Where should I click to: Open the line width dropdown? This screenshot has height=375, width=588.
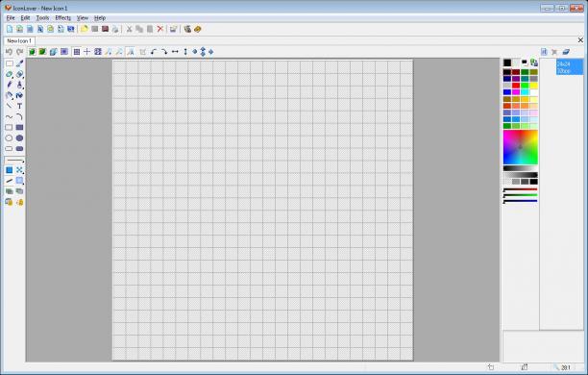[14, 161]
